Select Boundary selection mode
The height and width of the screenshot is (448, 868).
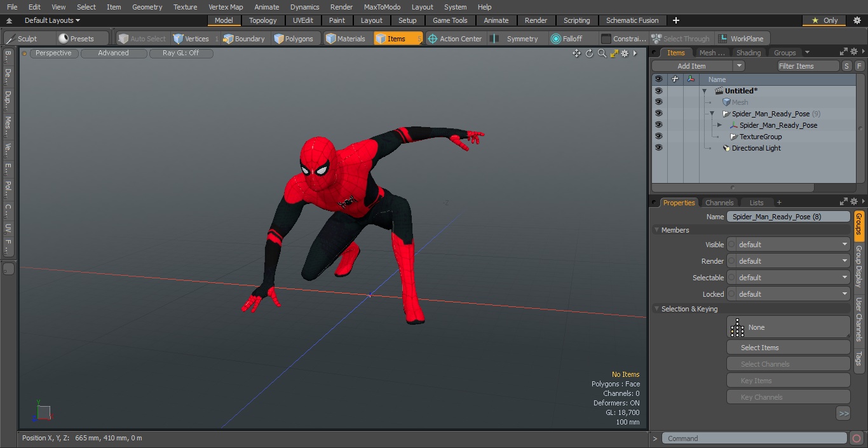coord(244,39)
